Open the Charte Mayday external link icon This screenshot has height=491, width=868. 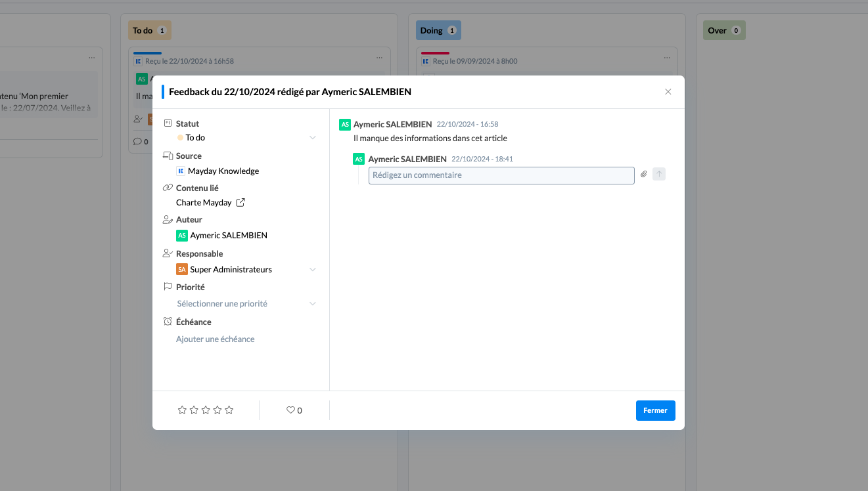tap(240, 203)
